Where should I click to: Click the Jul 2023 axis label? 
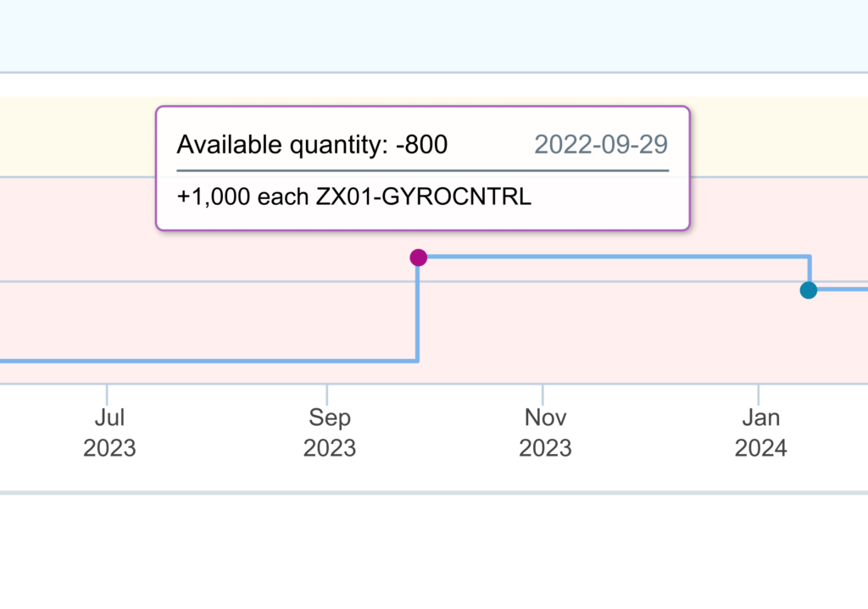(x=109, y=433)
